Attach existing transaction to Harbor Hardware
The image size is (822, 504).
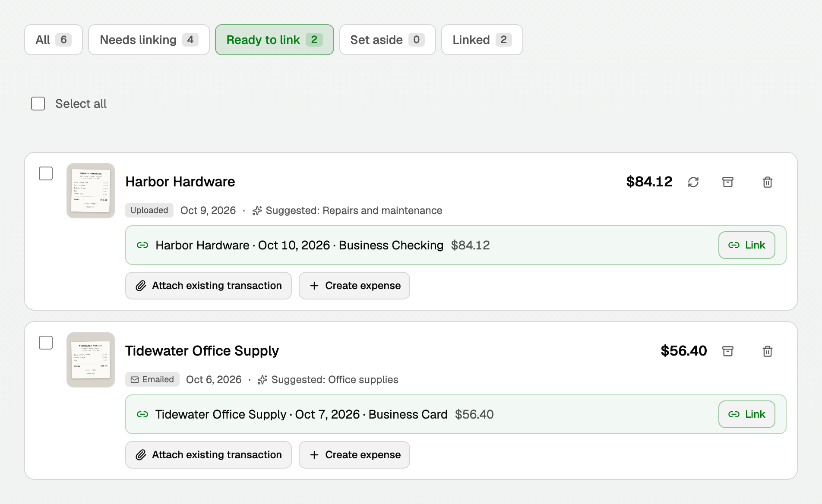[209, 286]
